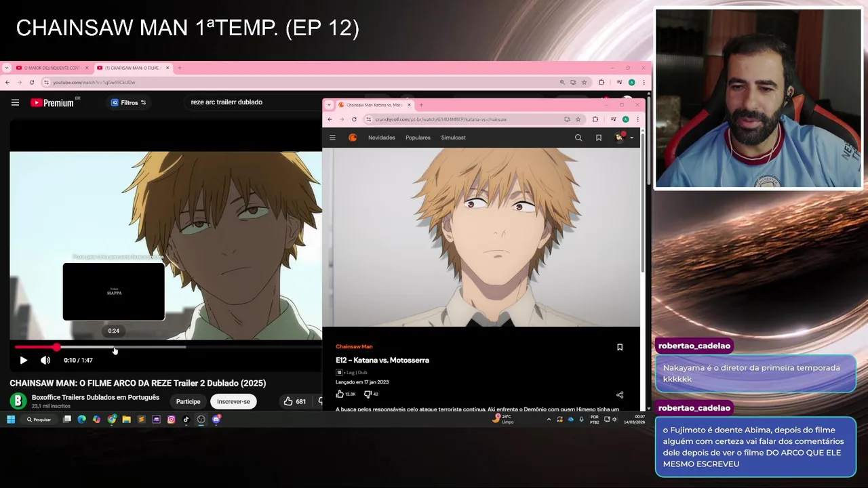
Task: Open Populares menu on Crunchyroll
Action: [x=418, y=138]
